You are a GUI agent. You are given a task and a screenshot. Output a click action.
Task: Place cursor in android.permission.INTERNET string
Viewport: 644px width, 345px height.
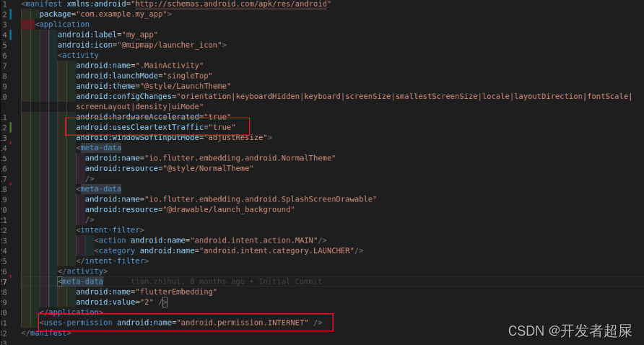click(245, 323)
